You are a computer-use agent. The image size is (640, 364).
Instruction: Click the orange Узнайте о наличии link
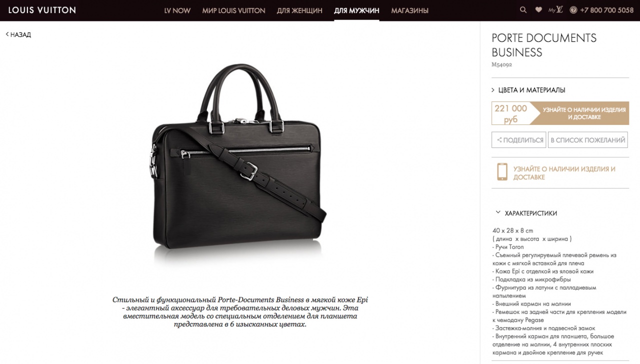pos(564,173)
